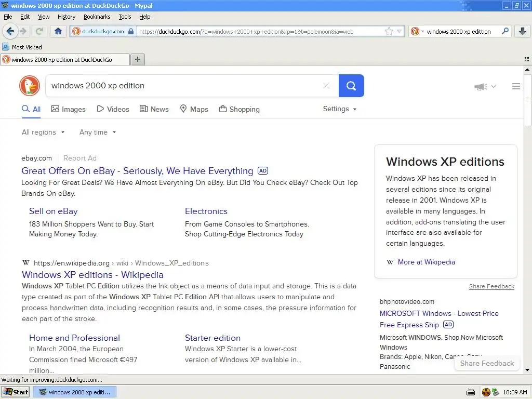Go back using the back arrow button
This screenshot has height=399, width=532.
(x=10, y=32)
